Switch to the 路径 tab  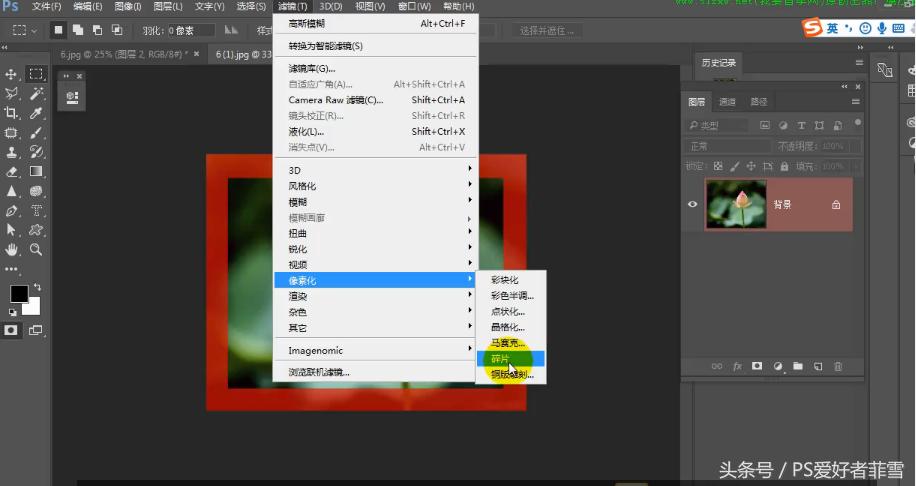tap(759, 102)
